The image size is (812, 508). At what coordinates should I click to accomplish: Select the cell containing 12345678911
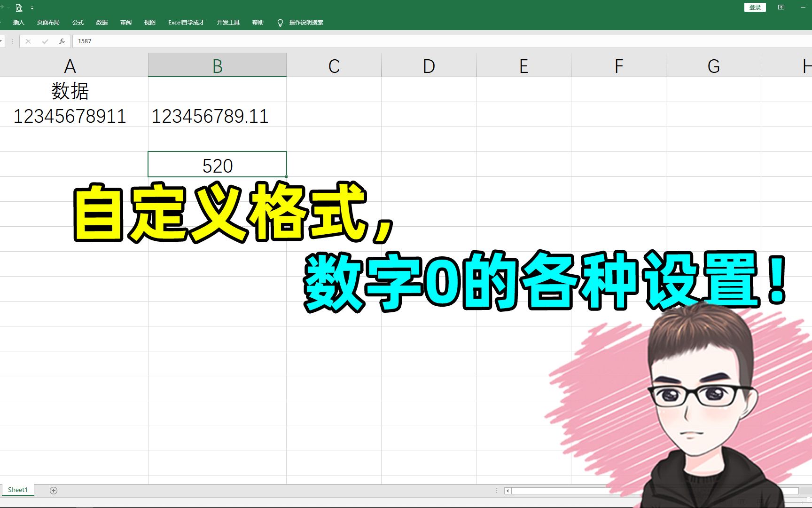pos(74,115)
